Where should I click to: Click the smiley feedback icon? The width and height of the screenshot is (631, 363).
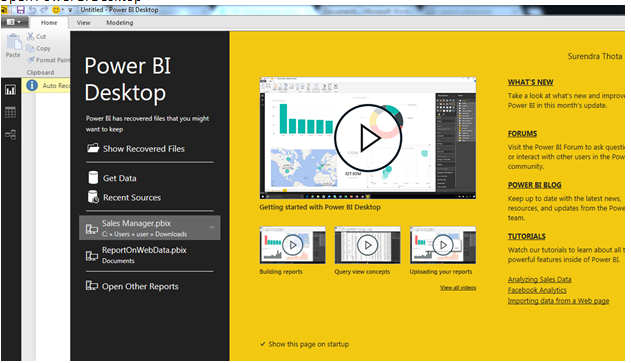[56, 10]
